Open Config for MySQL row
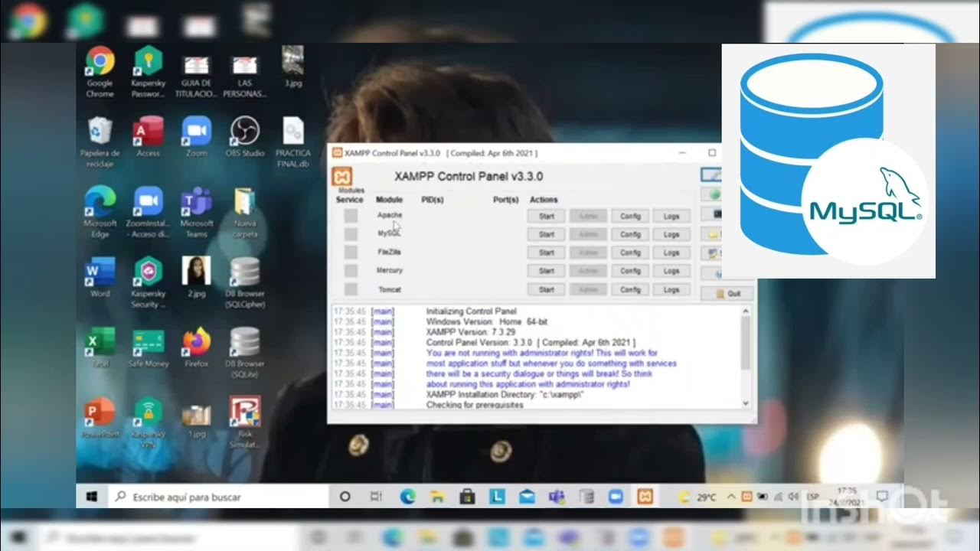The width and height of the screenshot is (980, 551). pos(630,235)
